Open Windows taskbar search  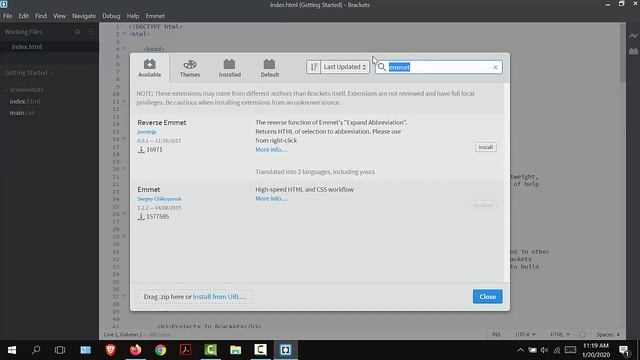(36, 350)
